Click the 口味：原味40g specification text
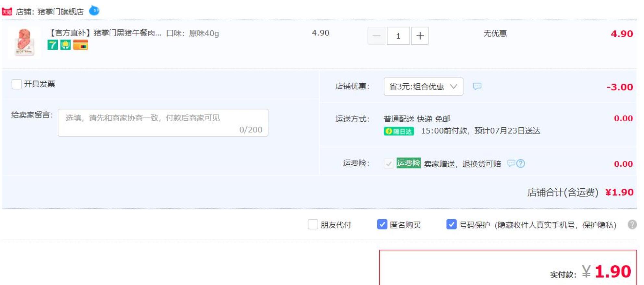 [192, 33]
